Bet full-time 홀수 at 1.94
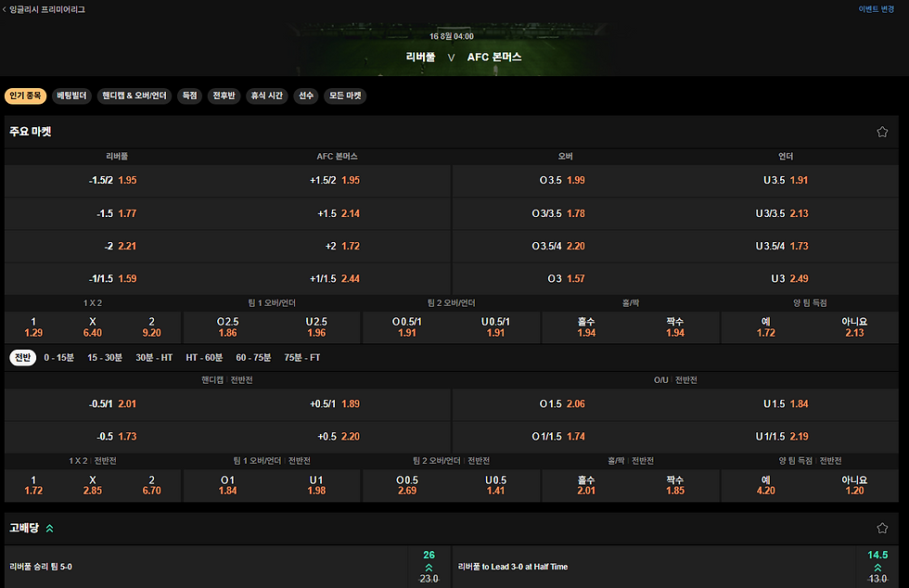Screen dimensions: 909x588 586,327
